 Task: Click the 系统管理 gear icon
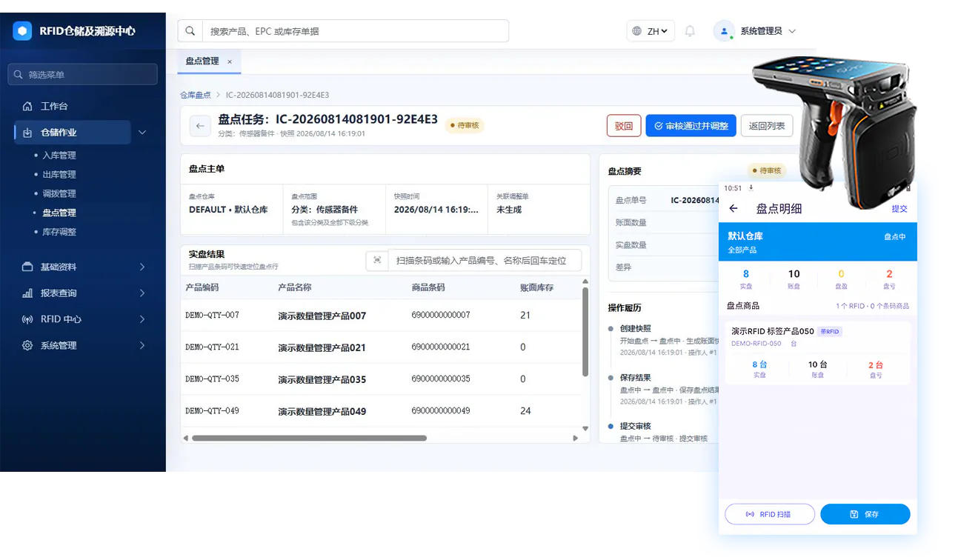tap(27, 345)
